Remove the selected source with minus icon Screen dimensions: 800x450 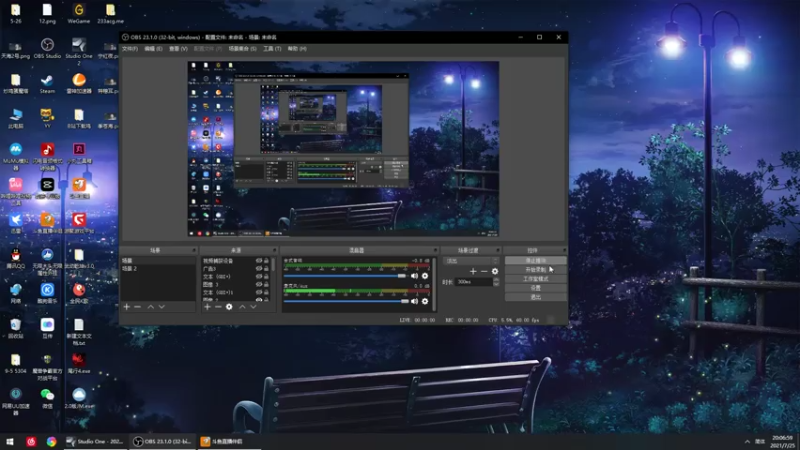click(x=218, y=307)
